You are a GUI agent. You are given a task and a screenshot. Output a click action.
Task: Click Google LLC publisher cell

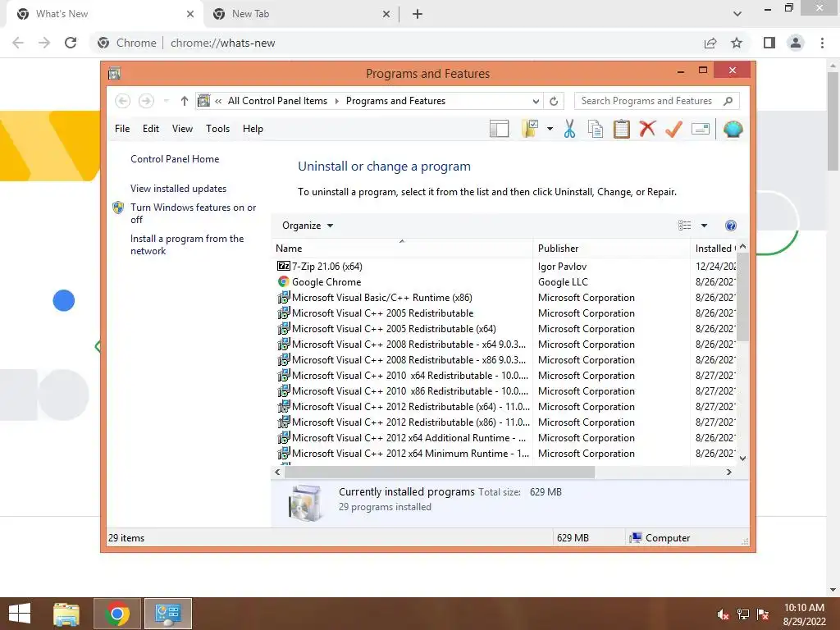point(563,282)
